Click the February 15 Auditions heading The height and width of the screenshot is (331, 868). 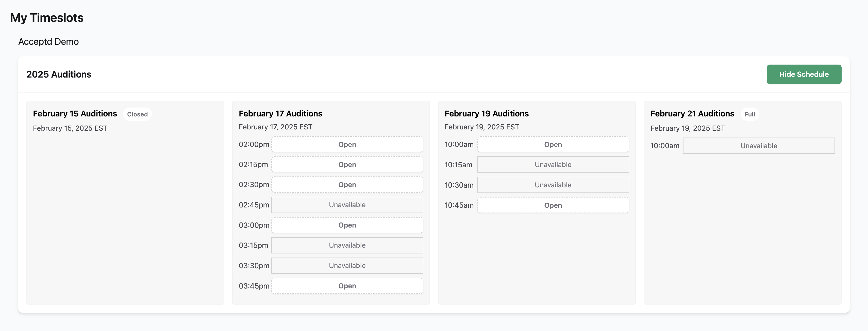[75, 114]
